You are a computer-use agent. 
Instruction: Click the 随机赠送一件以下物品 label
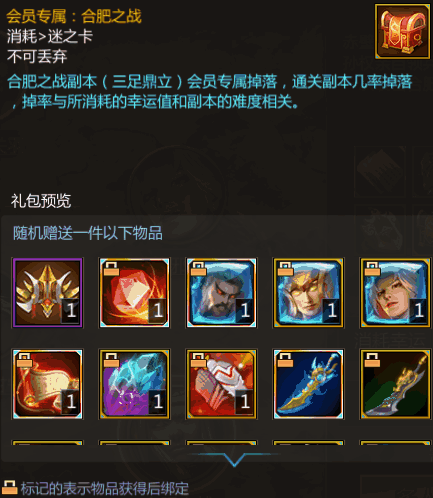(88, 233)
